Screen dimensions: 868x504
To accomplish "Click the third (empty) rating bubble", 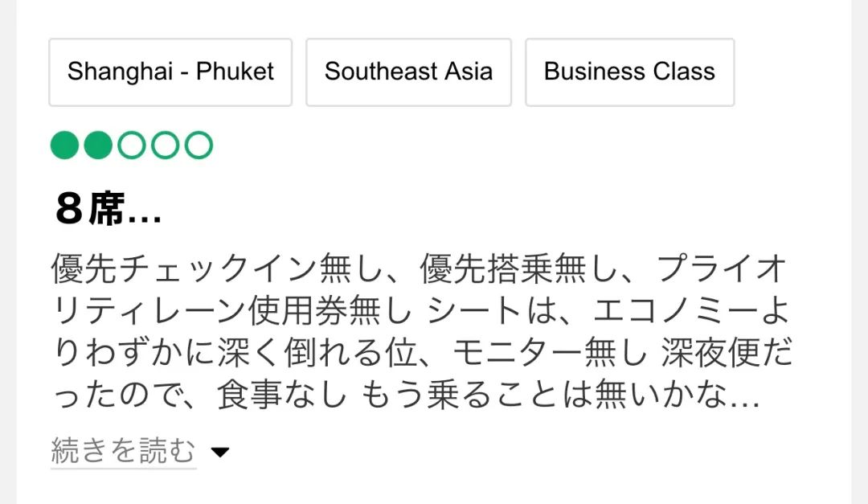I will [x=131, y=145].
